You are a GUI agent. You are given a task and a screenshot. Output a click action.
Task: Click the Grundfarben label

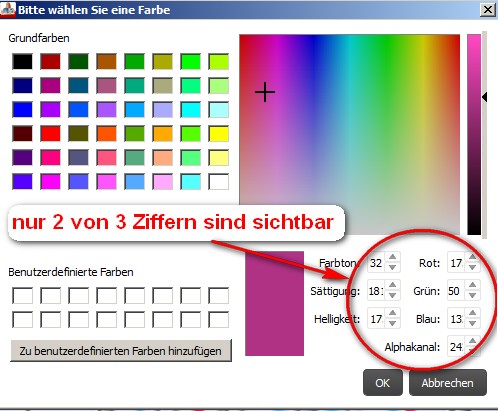39,38
